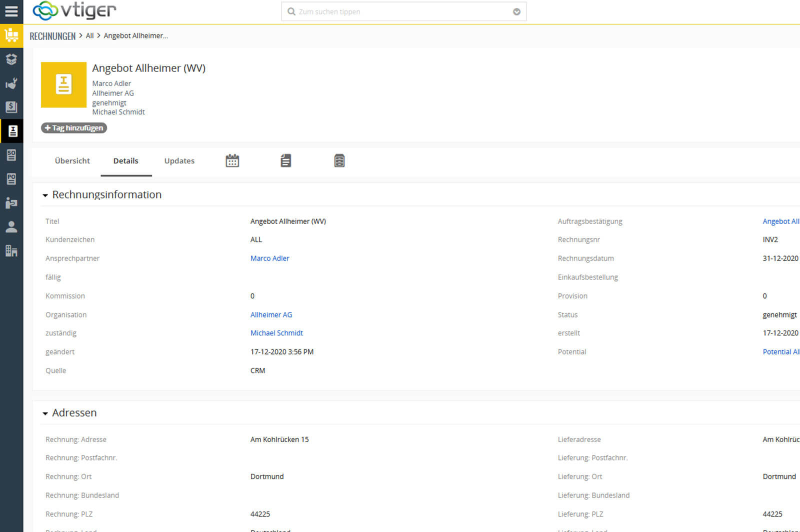
Task: Open the Inventory cart module icon
Action: pos(11,35)
